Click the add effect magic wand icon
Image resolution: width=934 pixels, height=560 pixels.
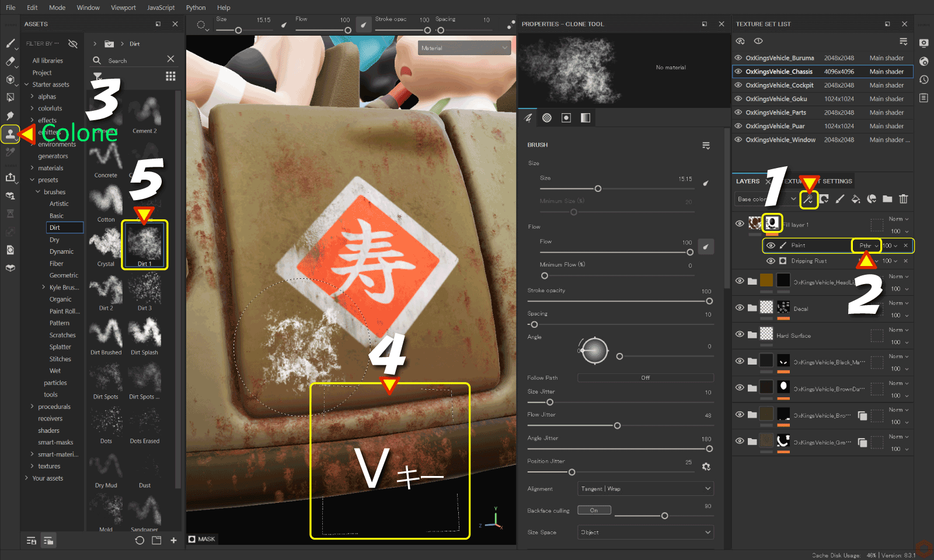tap(808, 199)
